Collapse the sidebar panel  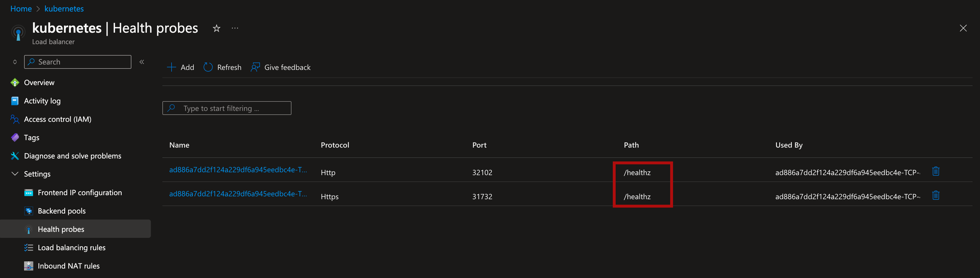[x=141, y=62]
